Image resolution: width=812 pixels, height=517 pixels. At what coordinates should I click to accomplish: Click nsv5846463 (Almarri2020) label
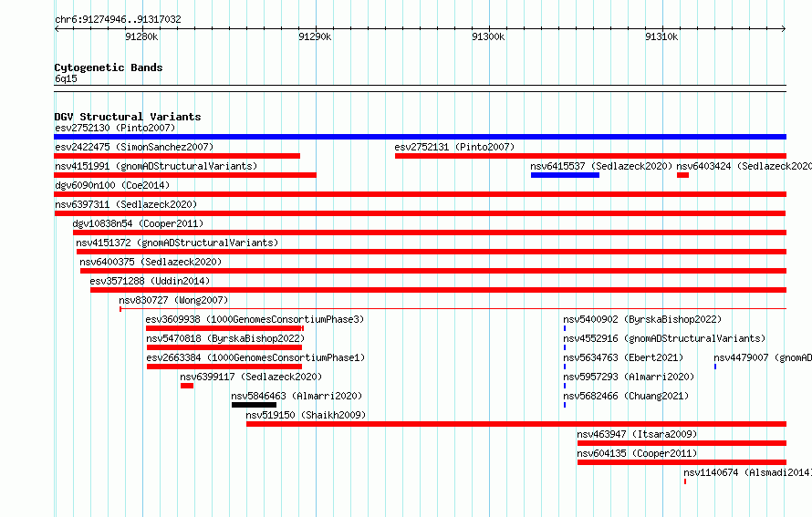pos(297,396)
